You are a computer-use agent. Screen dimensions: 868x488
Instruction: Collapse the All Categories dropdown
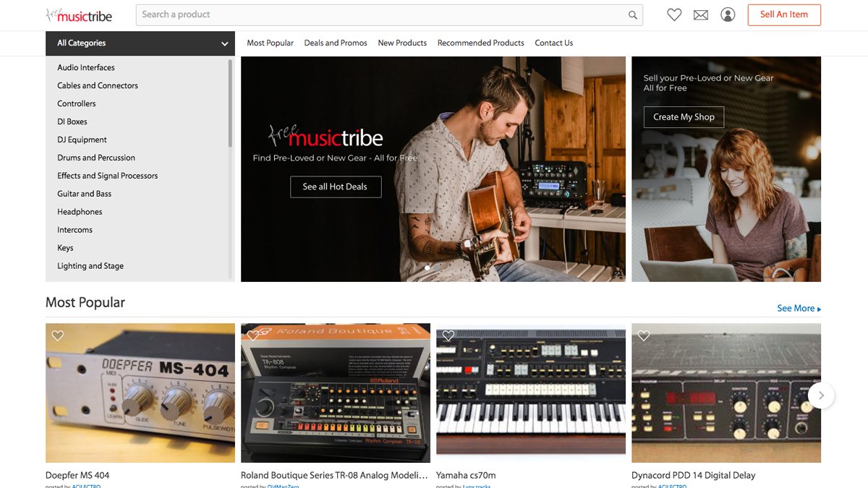140,43
